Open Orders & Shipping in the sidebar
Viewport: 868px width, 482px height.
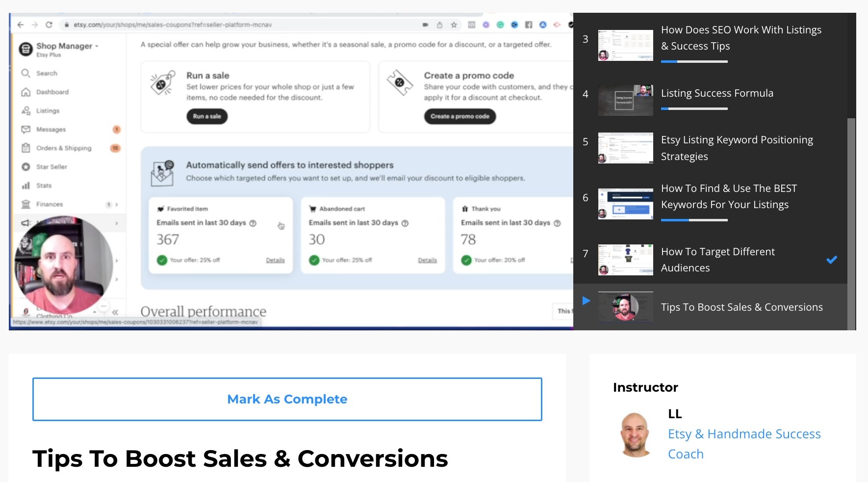[64, 148]
